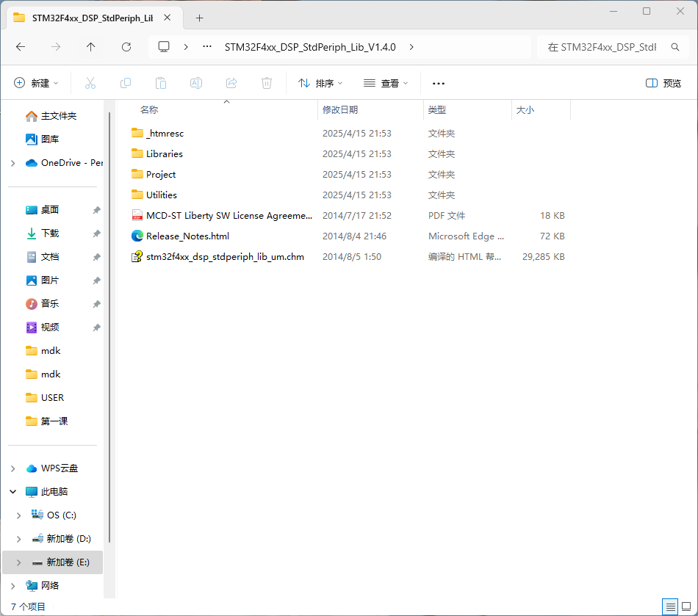The height and width of the screenshot is (616, 698).
Task: Click the forward navigation arrow
Action: (x=56, y=47)
